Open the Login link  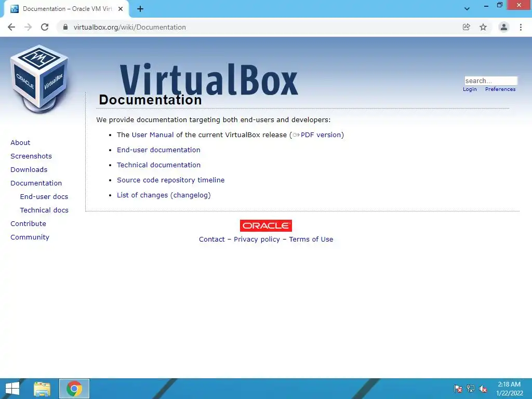[x=470, y=89]
